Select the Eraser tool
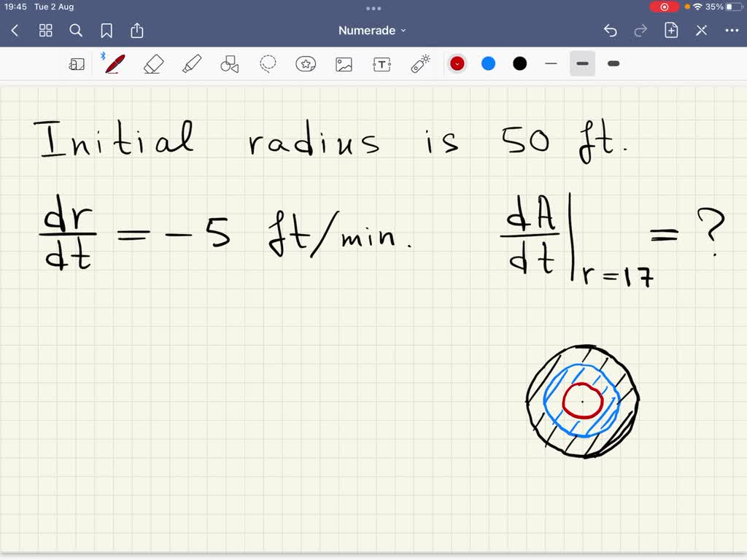This screenshot has width=747, height=560. coord(154,63)
